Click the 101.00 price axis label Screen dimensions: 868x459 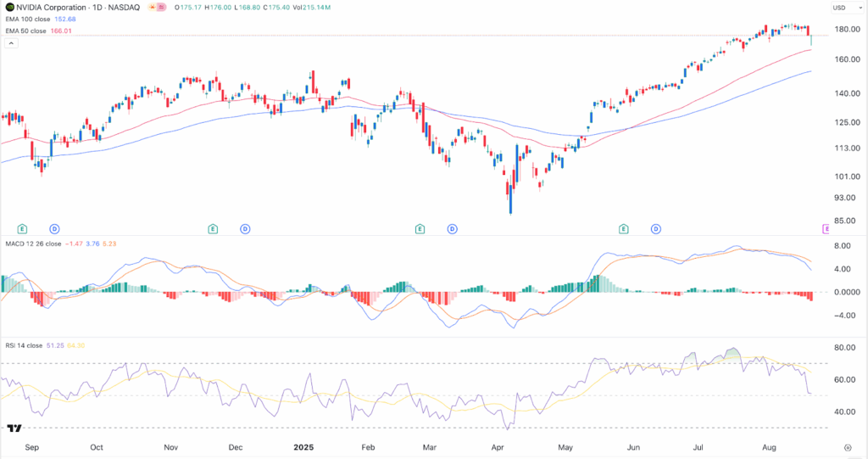click(x=847, y=176)
